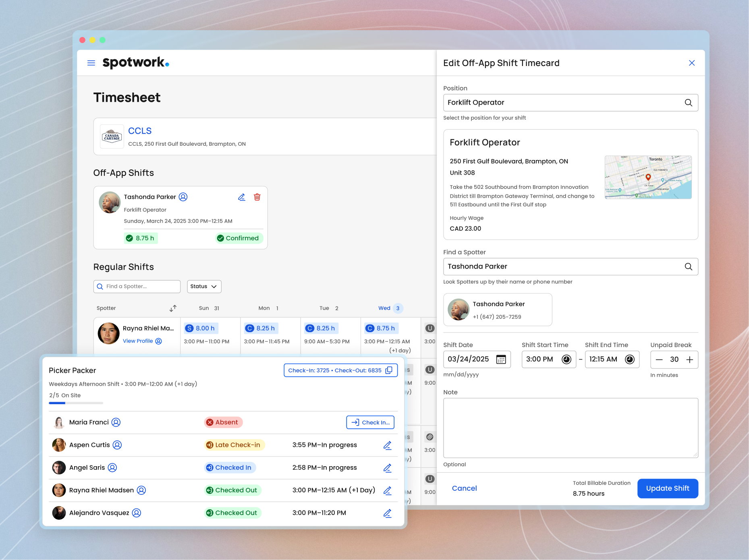Open the calendar picker for Shift Date
Viewport: 749px width, 560px height.
tap(501, 359)
